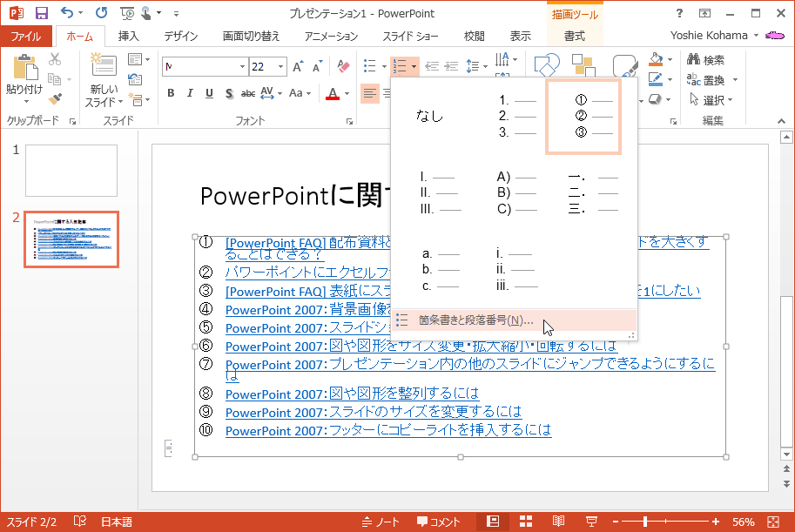Click the Format Painter brush icon
795x532 pixels.
55,99
